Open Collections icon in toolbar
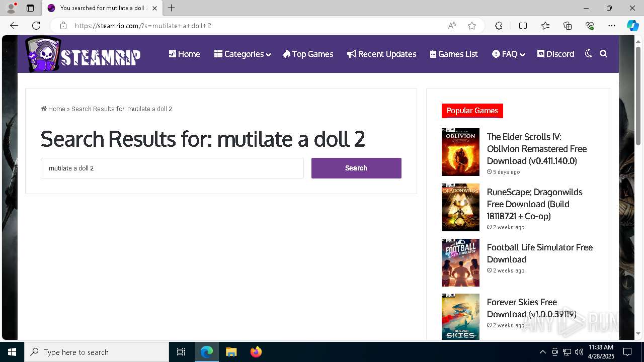 pos(568,26)
